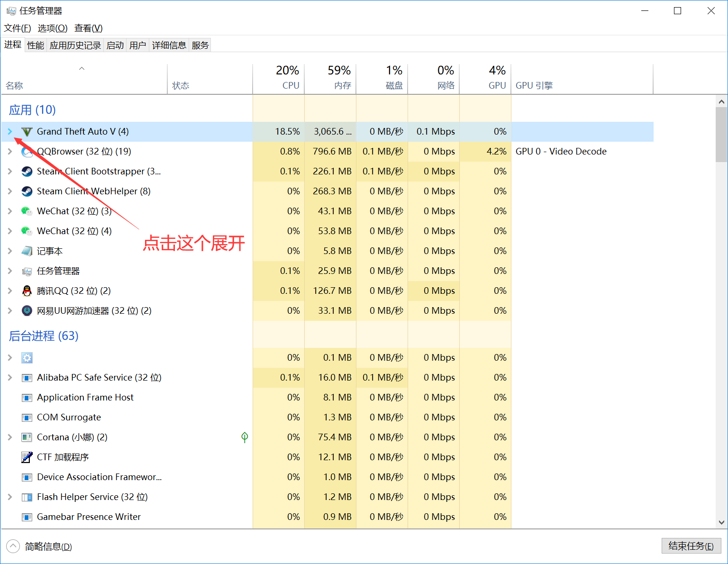728x564 pixels.
Task: Open the 选项(O) menu
Action: coord(53,28)
